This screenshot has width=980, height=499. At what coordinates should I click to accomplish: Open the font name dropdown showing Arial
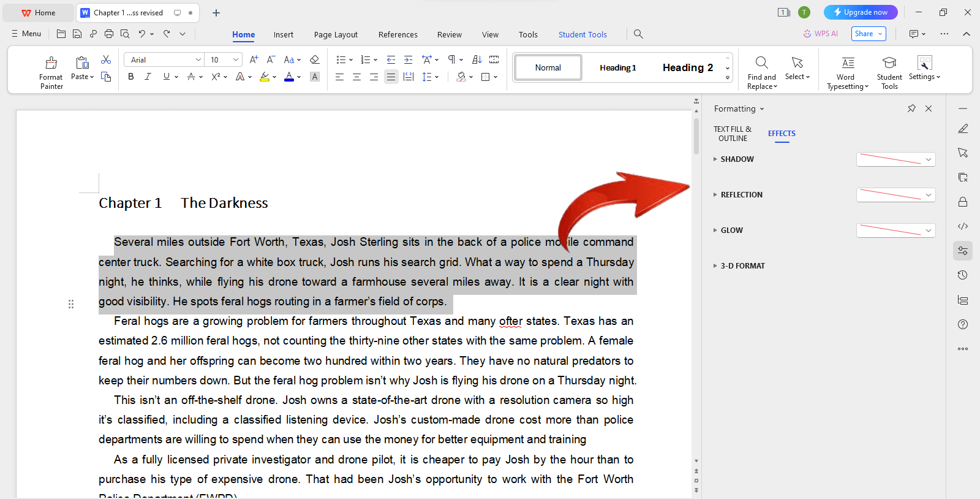point(164,59)
